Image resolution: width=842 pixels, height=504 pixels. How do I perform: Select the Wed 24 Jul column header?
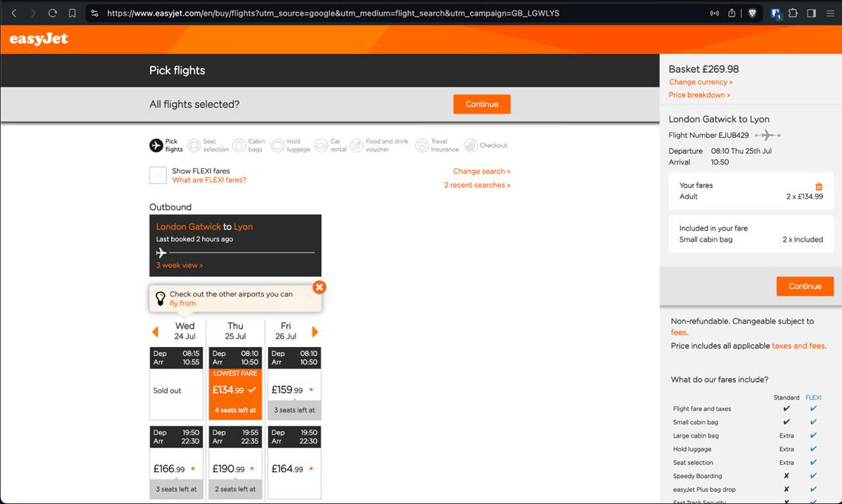coord(185,331)
